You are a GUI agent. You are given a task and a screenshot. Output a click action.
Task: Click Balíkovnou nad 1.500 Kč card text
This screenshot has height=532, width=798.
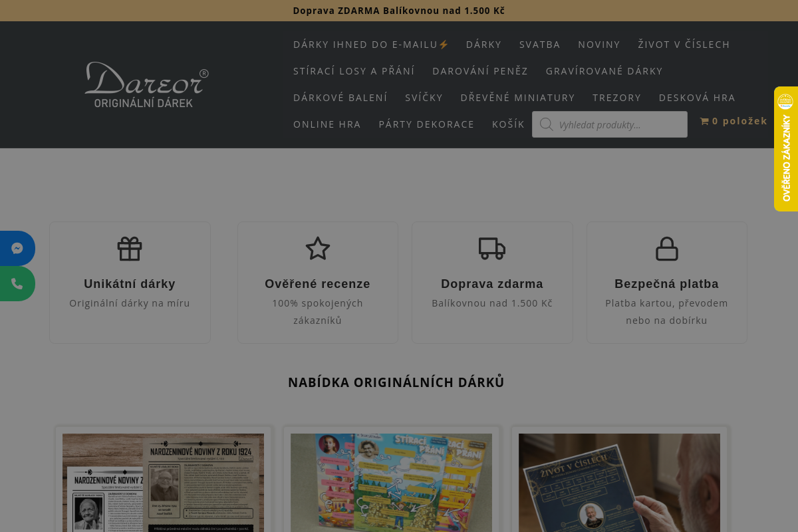coord(492,303)
